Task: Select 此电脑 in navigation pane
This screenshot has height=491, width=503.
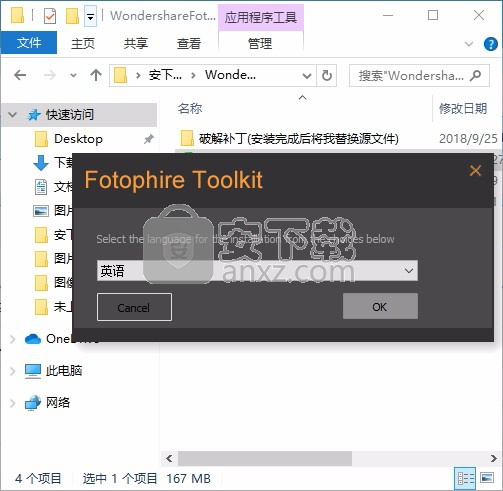Action: (64, 371)
